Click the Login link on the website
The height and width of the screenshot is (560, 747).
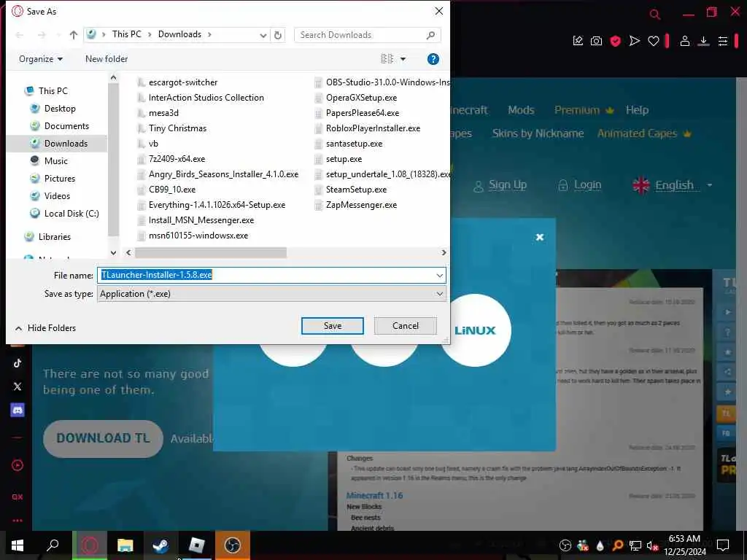pos(580,184)
